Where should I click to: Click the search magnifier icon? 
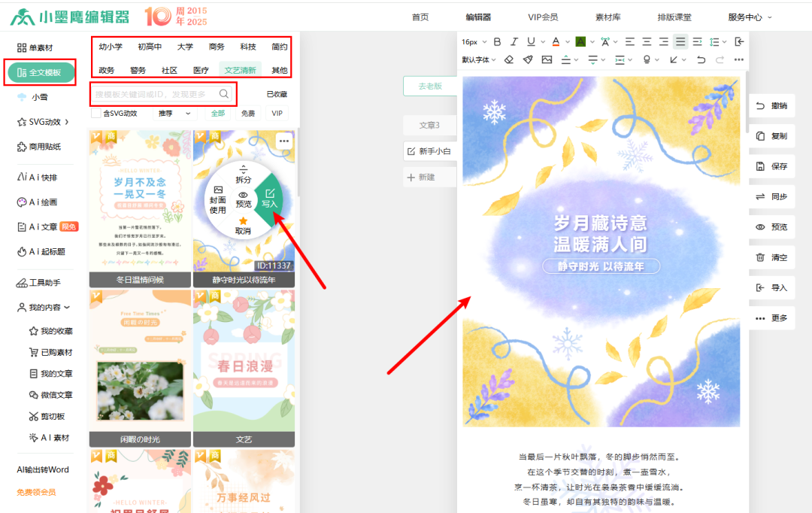224,94
